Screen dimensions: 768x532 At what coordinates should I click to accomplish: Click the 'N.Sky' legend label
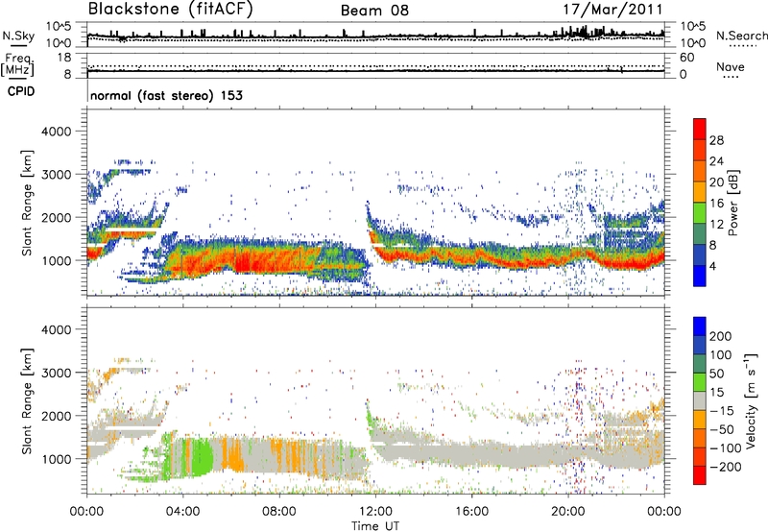[x=18, y=36]
